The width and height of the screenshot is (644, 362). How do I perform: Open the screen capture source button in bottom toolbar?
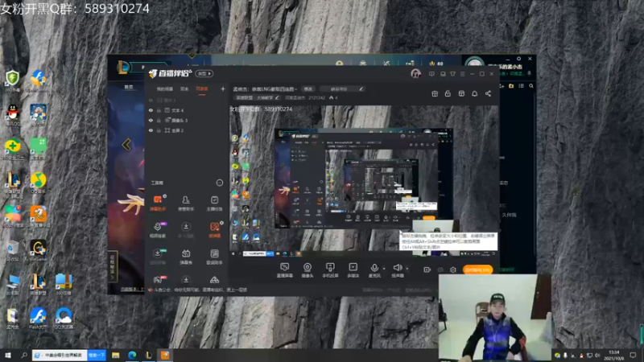pos(284,269)
